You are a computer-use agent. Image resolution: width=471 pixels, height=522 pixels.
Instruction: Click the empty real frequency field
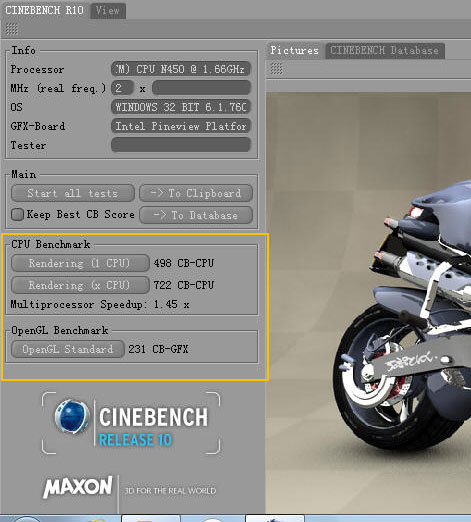(201, 88)
